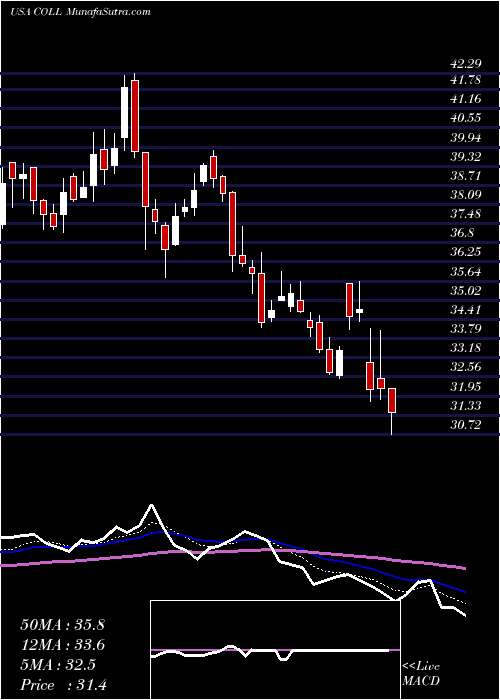
Task: Click the 32.56 price axis label
Action: coord(466,367)
